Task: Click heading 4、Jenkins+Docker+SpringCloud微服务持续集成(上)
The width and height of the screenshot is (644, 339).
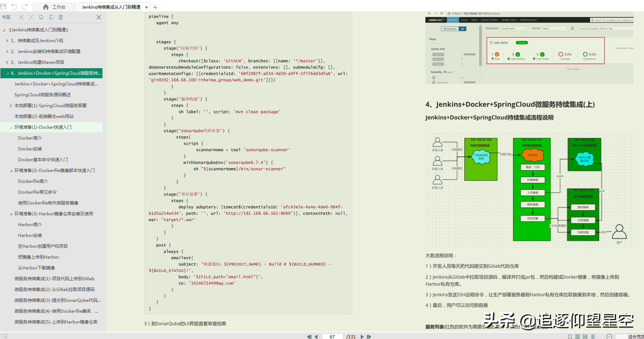Action: coord(510,105)
